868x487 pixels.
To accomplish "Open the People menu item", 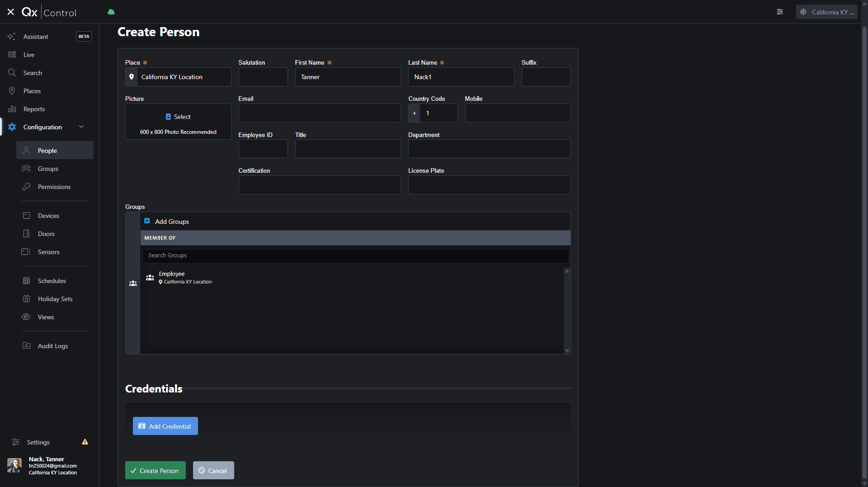I will click(55, 151).
